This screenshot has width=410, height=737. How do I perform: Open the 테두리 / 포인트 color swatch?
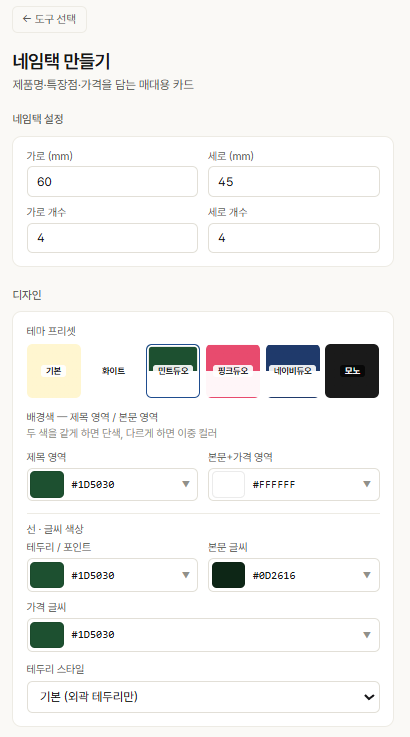tap(47, 575)
